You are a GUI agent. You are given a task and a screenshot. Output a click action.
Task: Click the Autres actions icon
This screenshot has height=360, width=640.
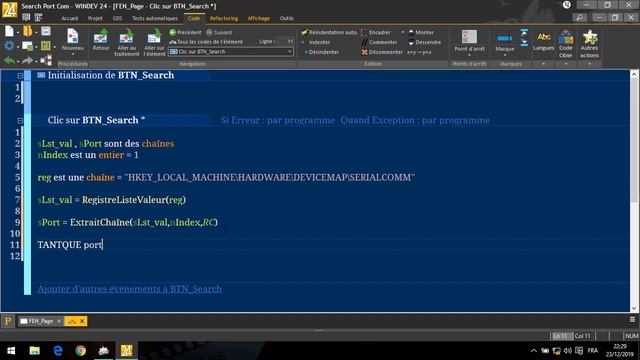[x=590, y=38]
